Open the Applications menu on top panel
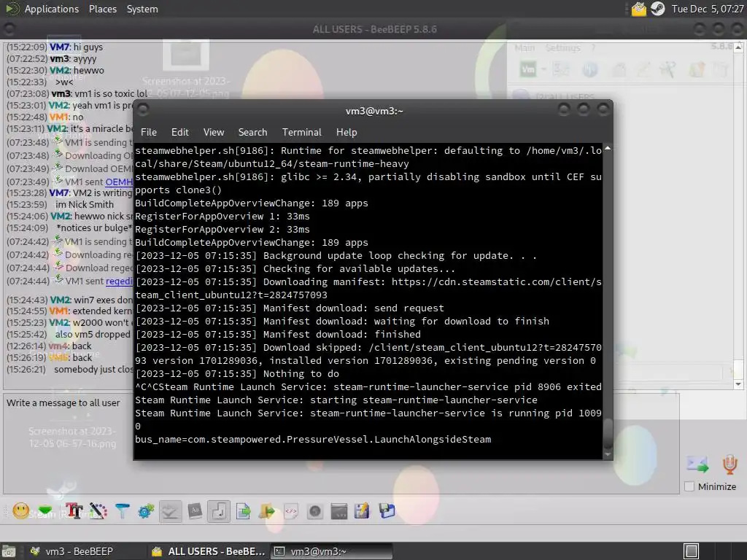 pyautogui.click(x=52, y=9)
